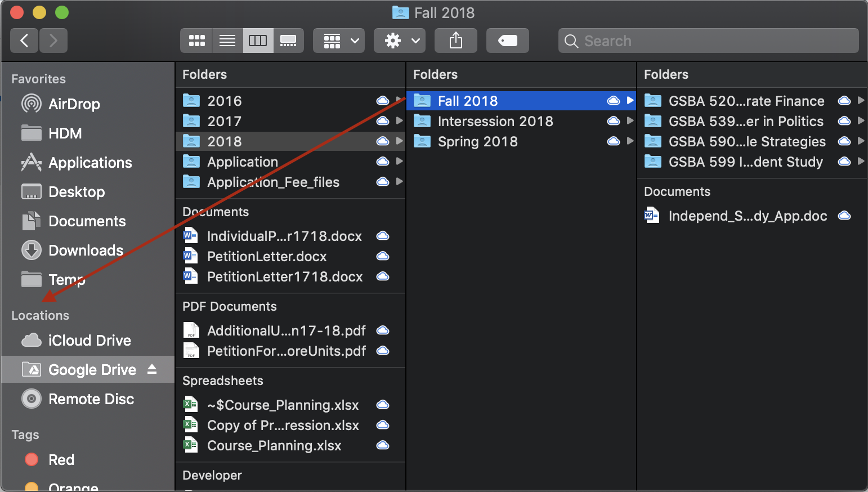Open the Downloads folder in sidebar
The image size is (868, 492).
click(86, 251)
